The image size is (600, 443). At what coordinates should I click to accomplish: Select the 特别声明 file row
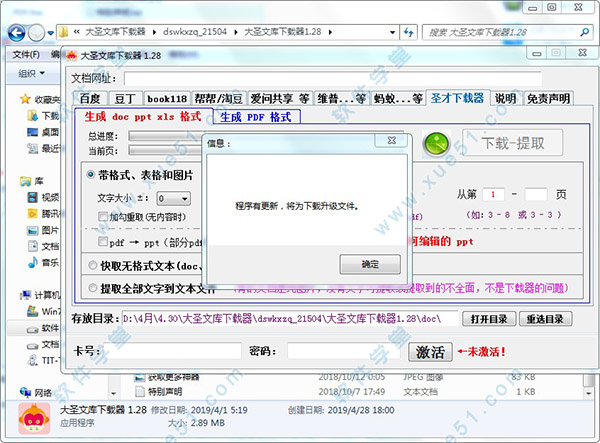335,392
